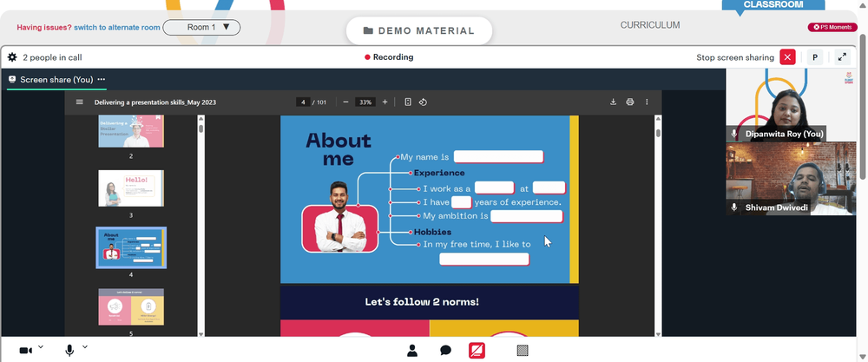Open camera options chevron
The height and width of the screenshot is (362, 868).
41,347
